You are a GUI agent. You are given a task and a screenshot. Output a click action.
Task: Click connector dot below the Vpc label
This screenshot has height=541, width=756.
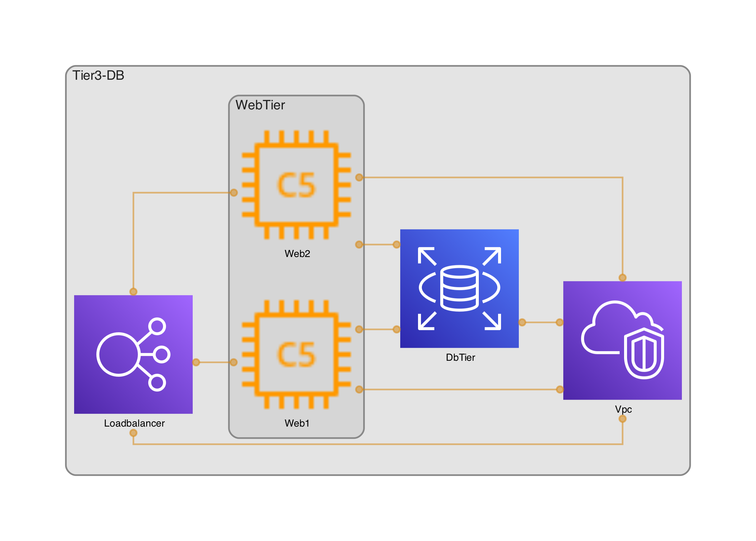tap(622, 419)
